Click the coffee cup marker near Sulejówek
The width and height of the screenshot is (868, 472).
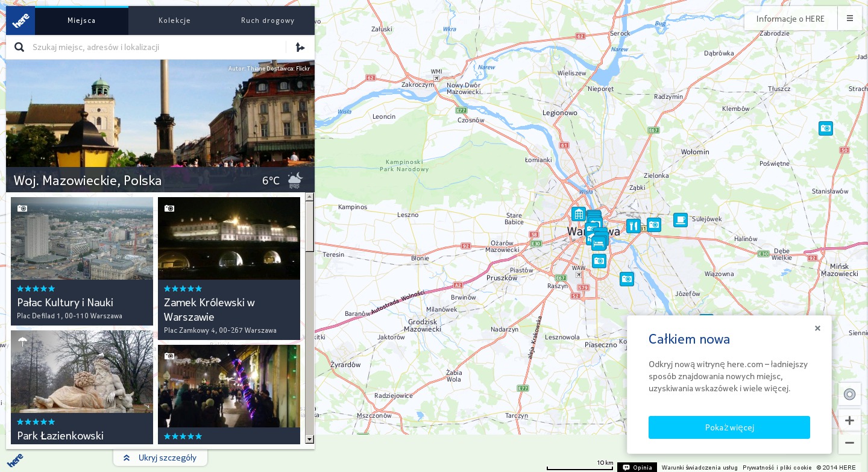(x=680, y=219)
